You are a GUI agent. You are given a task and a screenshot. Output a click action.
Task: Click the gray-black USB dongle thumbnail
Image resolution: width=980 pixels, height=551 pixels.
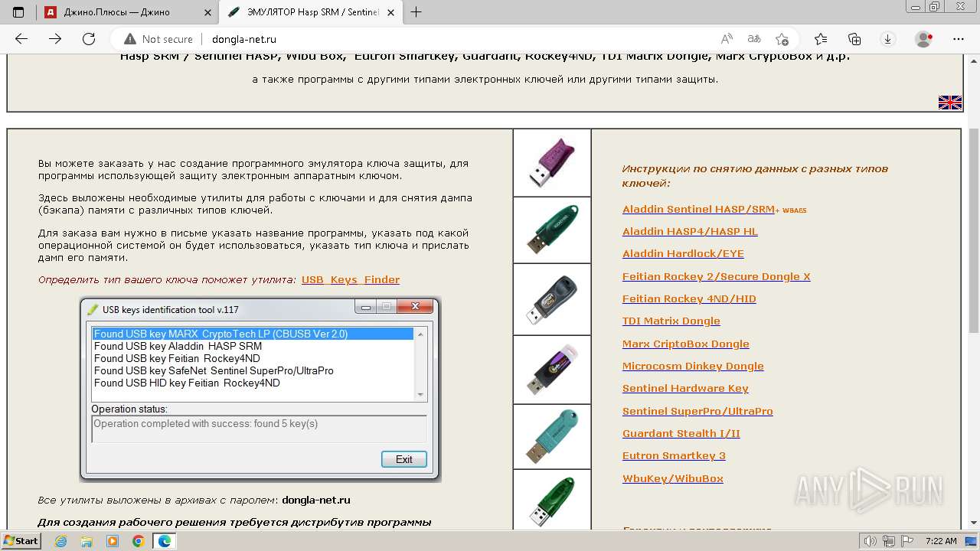tap(552, 299)
